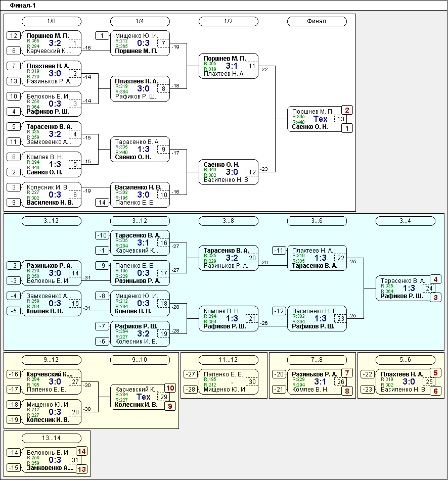The image size is (448, 481).
Task: Open dotted match number 1 in 1/8 round
Action: (75, 43)
